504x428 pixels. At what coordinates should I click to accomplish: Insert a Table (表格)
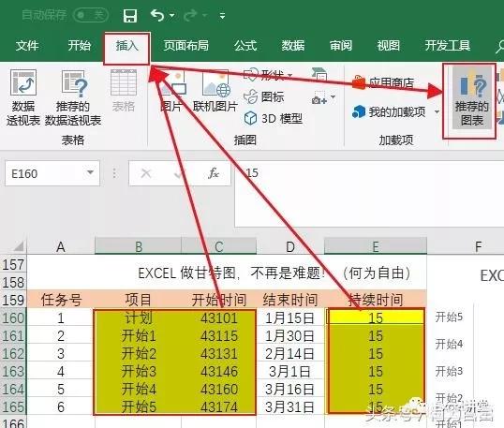click(x=124, y=91)
